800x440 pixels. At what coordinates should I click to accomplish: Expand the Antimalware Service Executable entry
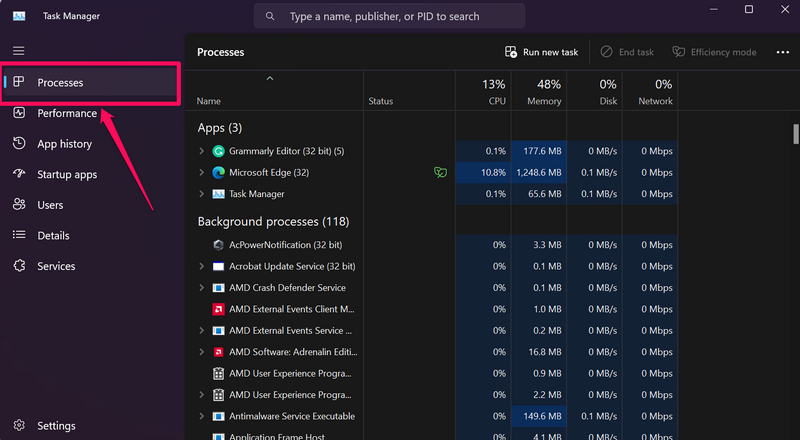click(x=202, y=416)
